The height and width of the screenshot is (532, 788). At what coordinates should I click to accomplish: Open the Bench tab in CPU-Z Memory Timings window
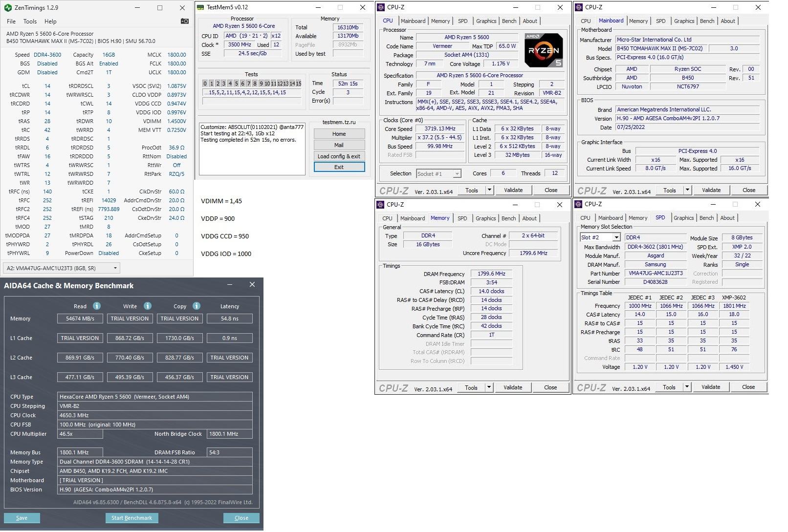(x=508, y=218)
